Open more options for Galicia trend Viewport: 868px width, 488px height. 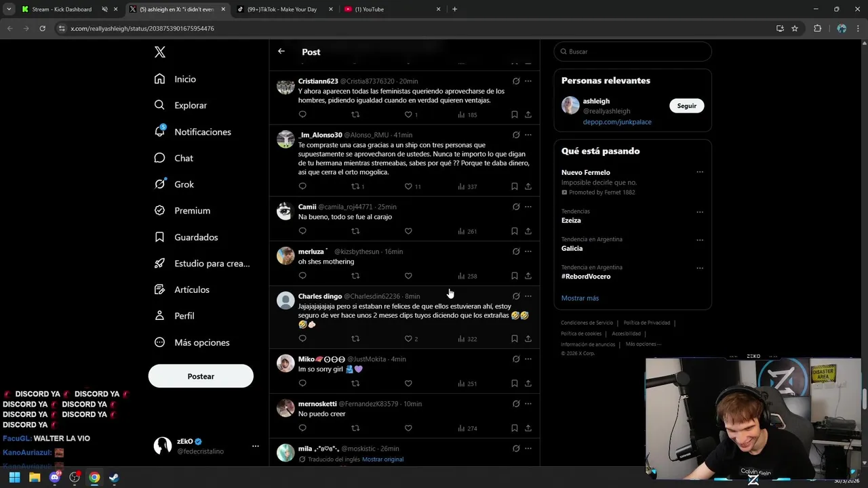pos(699,240)
